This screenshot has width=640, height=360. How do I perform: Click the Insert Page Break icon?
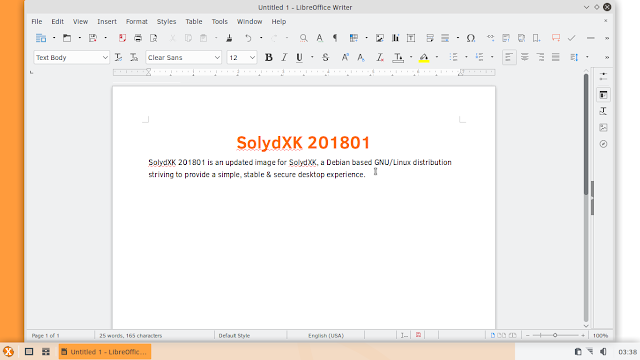coord(429,38)
